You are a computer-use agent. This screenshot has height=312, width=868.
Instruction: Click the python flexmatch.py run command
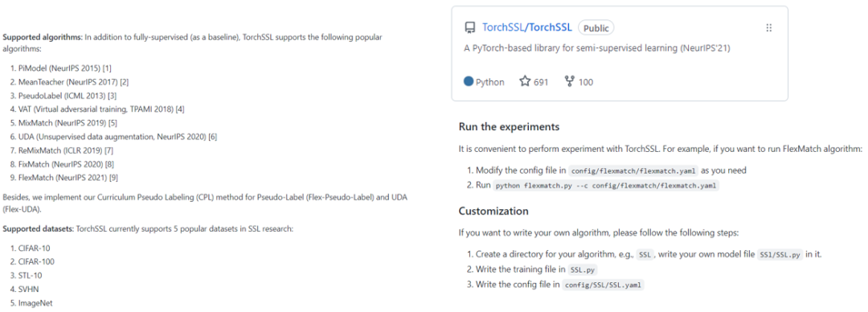point(606,186)
